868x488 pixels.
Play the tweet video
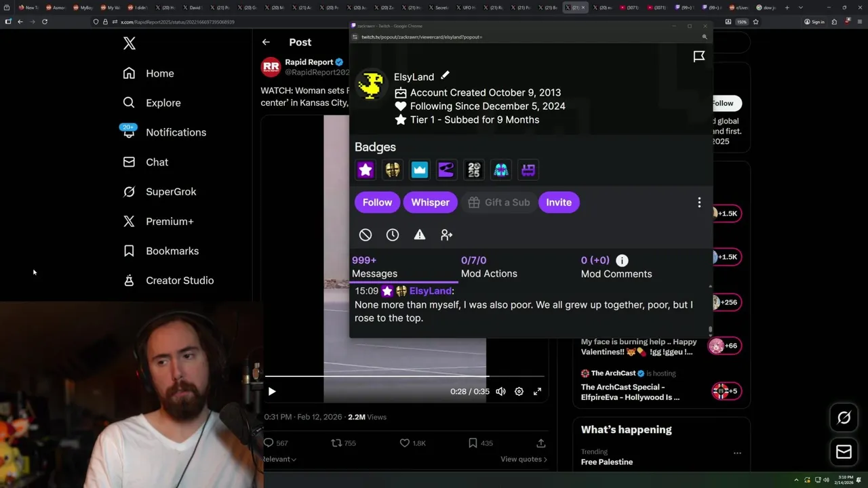tap(272, 391)
